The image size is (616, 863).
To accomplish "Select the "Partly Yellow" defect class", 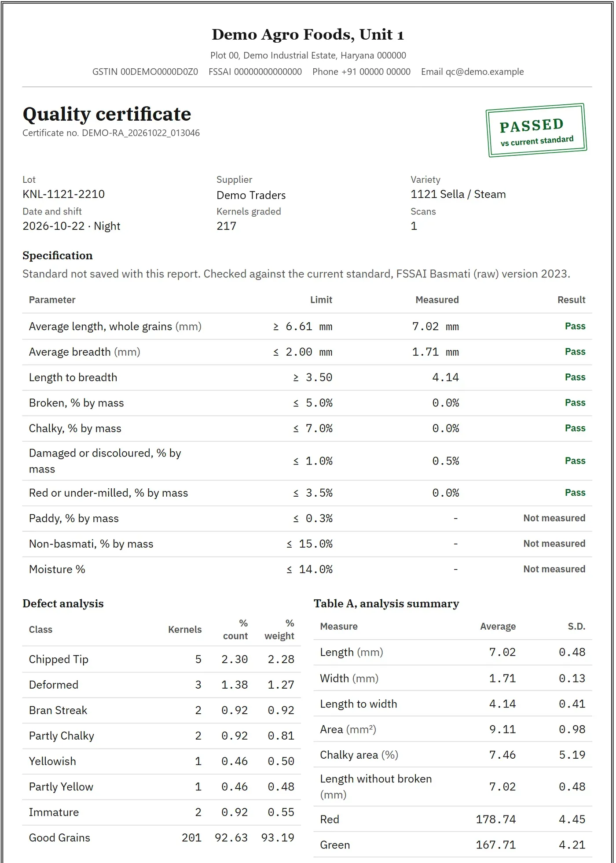I will 61,787.
